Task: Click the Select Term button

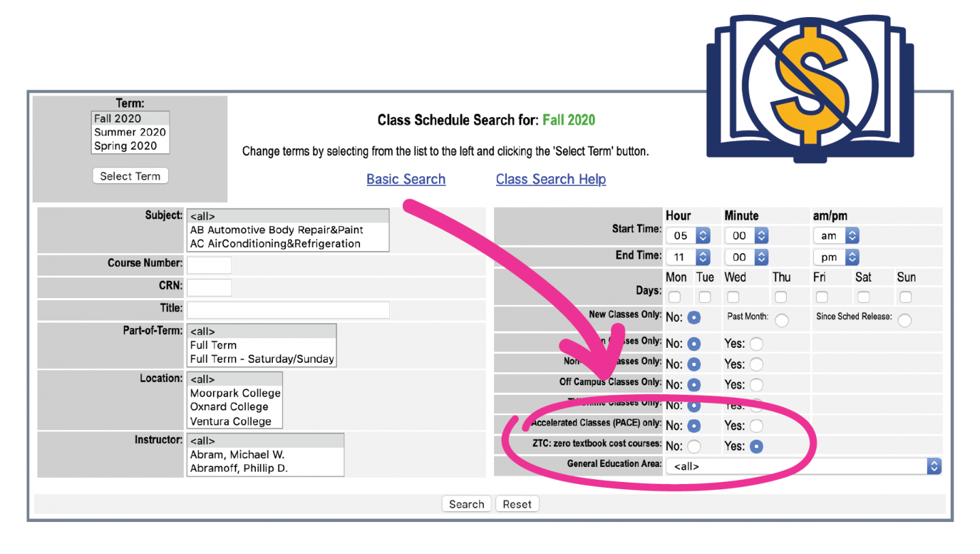Action: point(130,176)
